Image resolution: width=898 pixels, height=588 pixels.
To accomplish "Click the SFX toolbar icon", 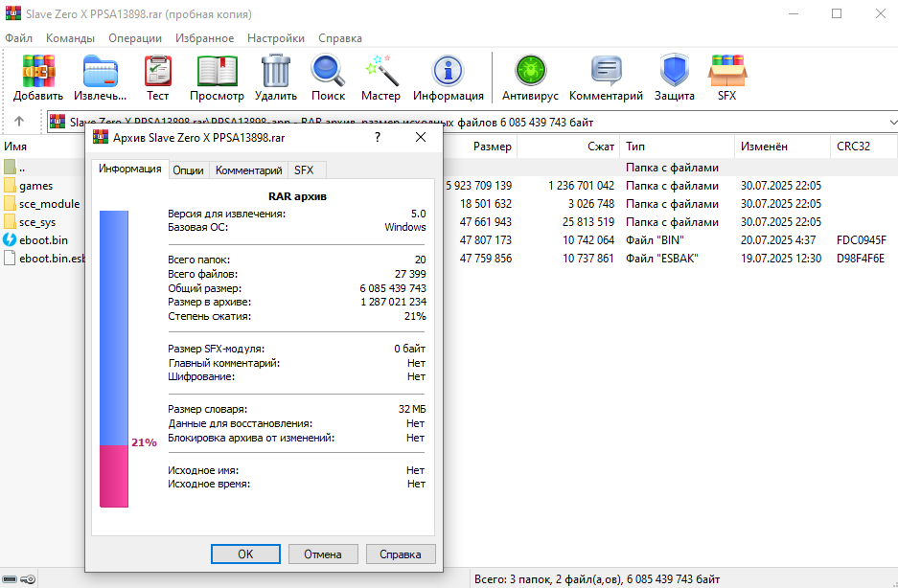I will click(727, 72).
